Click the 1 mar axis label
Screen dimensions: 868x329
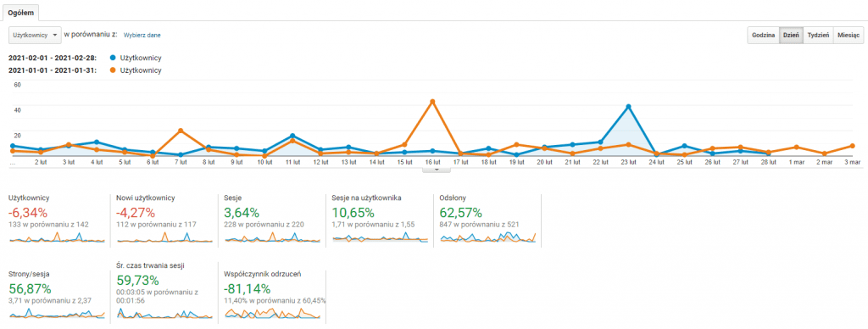[797, 162]
